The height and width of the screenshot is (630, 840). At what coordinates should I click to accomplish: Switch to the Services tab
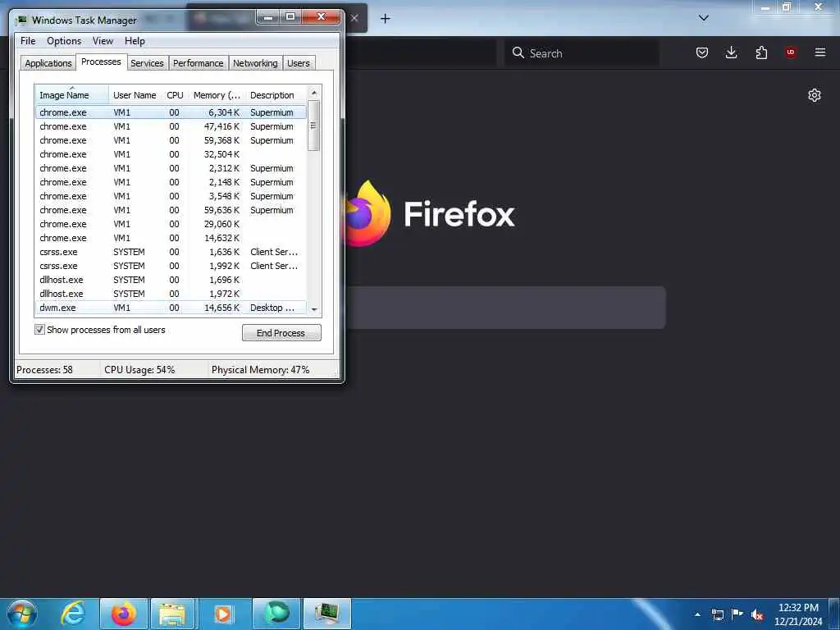(147, 63)
